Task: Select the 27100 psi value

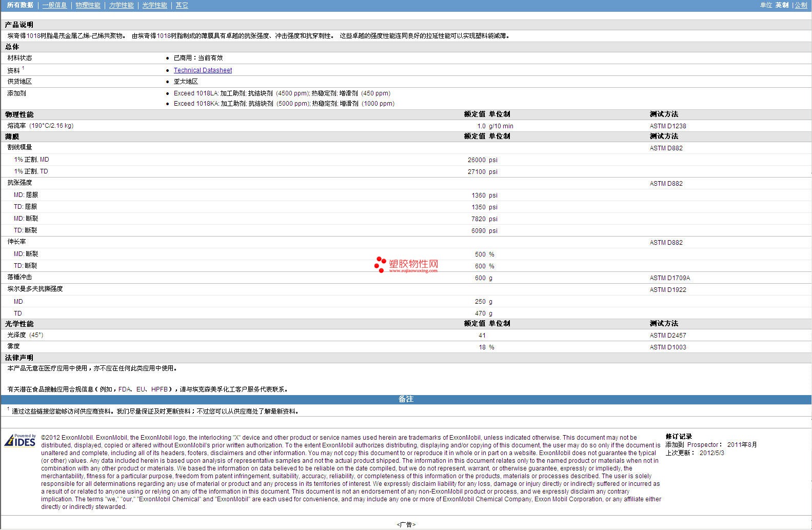Action: (482, 172)
